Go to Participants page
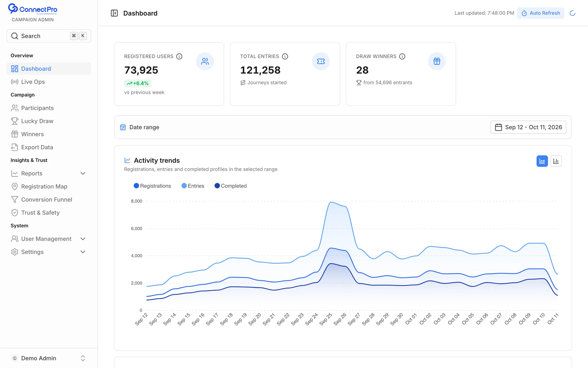 pyautogui.click(x=49, y=108)
